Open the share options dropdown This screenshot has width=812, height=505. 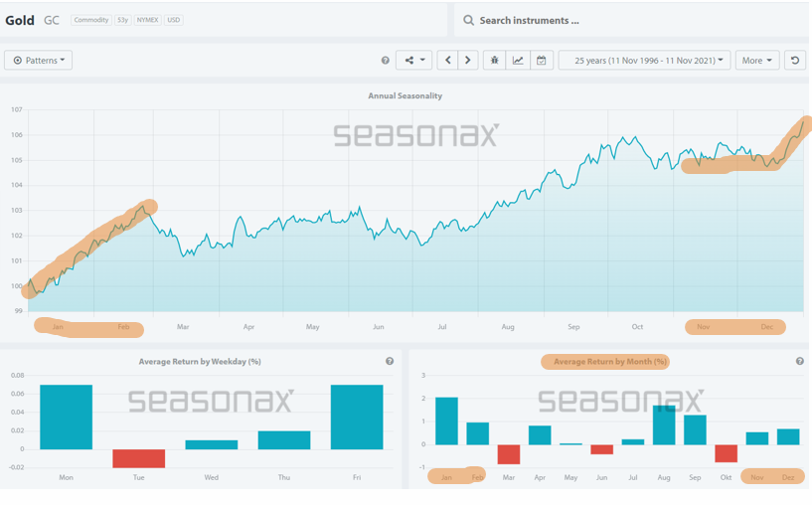413,61
